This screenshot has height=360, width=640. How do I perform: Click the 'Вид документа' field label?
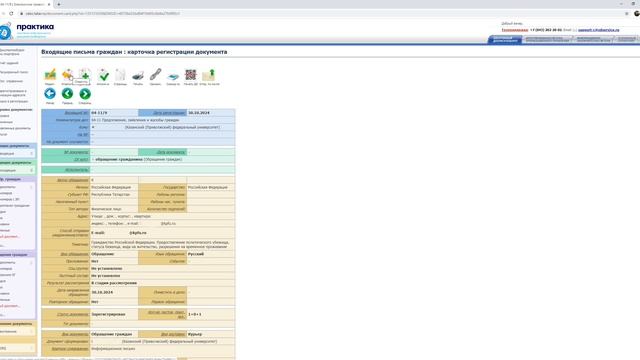pos(75,334)
